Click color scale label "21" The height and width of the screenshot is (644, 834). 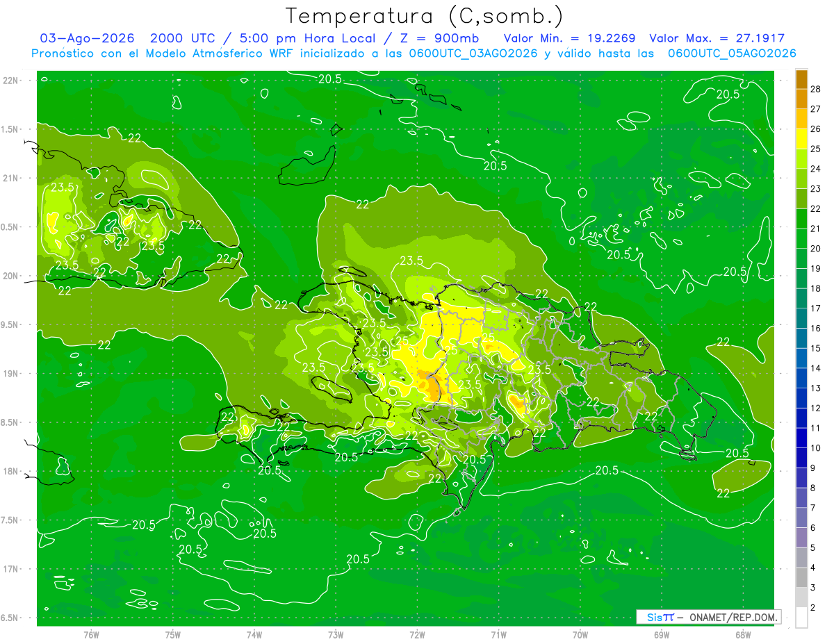816,229
